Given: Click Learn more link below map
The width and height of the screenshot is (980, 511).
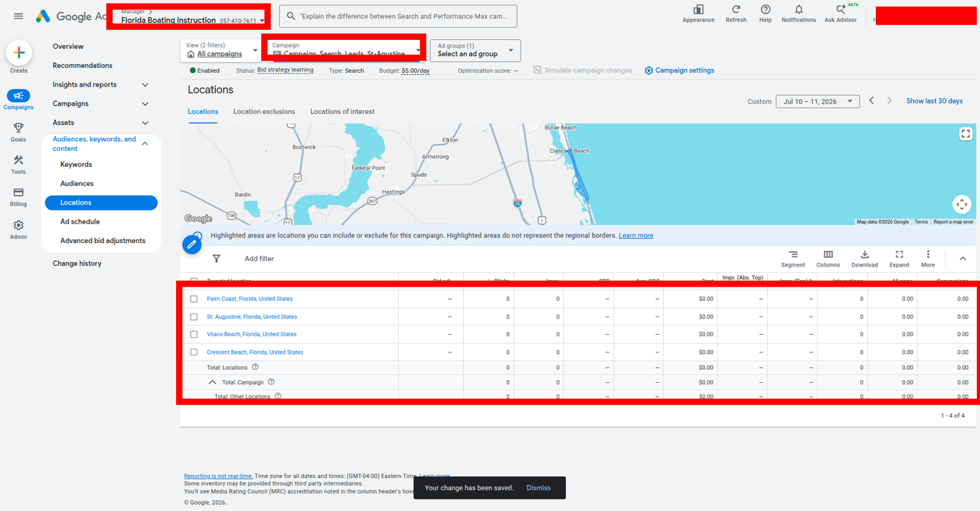Looking at the screenshot, I should tap(636, 236).
